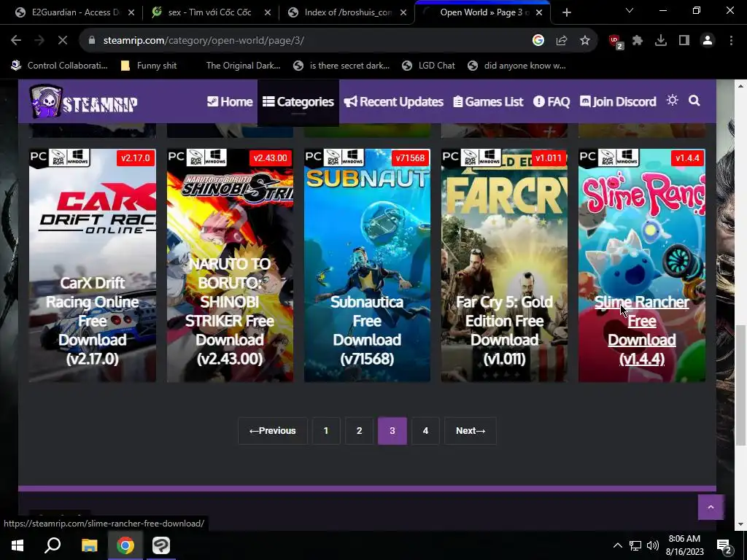747x560 pixels.
Task: Open CarX Drift Racing Online download card
Action: click(93, 265)
